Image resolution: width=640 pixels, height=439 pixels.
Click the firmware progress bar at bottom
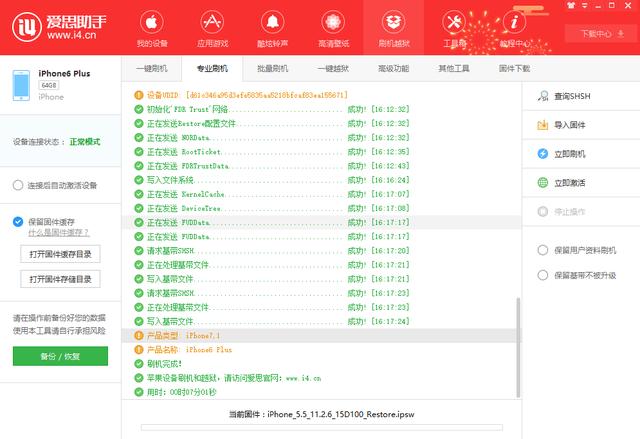coord(322,427)
